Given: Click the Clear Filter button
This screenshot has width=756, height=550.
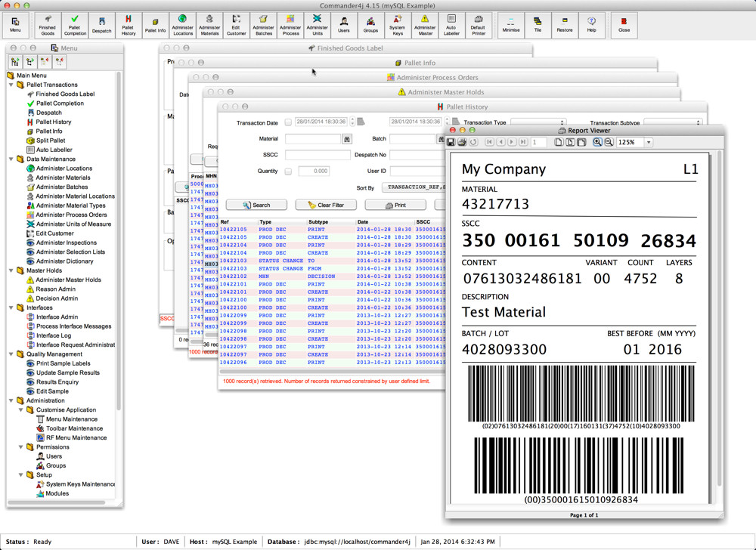Looking at the screenshot, I should tap(326, 205).
